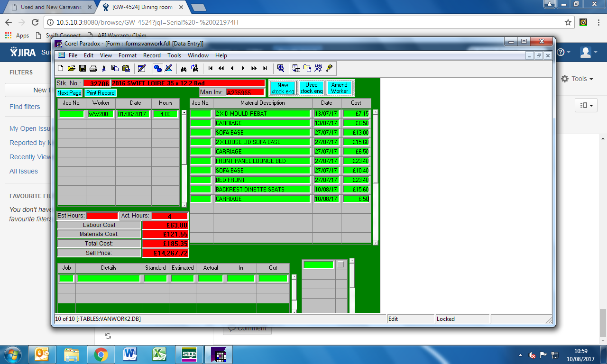Screen dimensions: 607x364
Task: Jump to the last record
Action: pyautogui.click(x=265, y=69)
